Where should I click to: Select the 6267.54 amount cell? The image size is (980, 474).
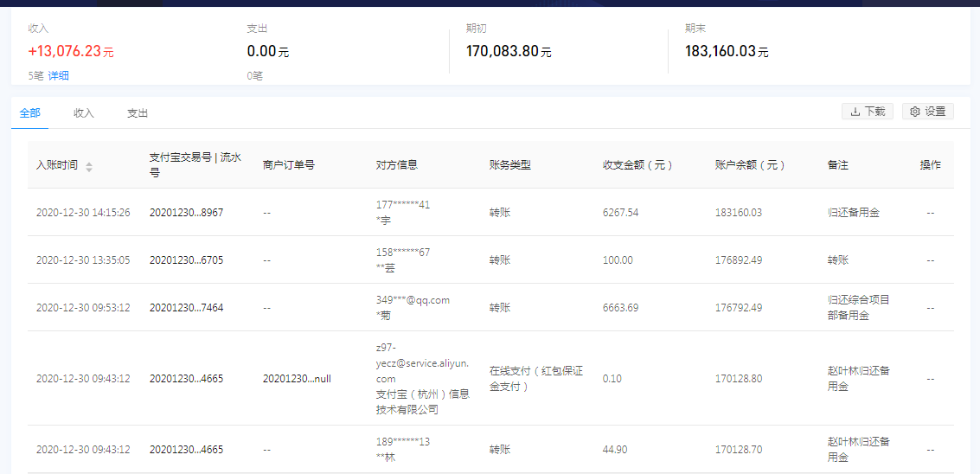[x=620, y=213]
